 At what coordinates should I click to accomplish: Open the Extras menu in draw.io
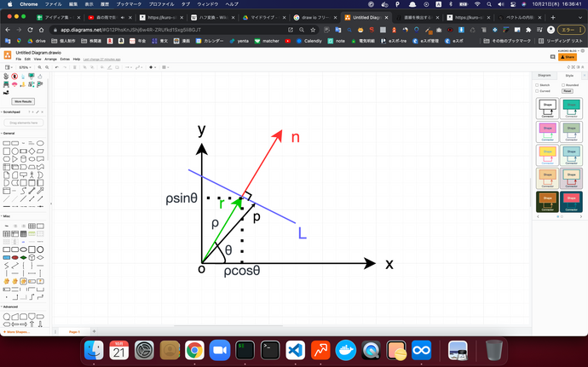(x=65, y=60)
